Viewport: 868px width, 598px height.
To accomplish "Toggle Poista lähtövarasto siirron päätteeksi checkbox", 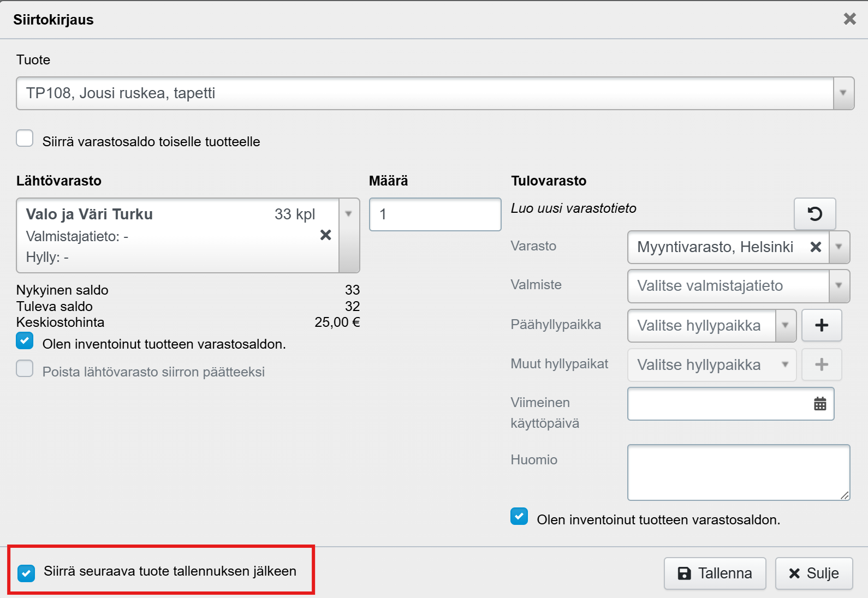I will click(x=25, y=369).
